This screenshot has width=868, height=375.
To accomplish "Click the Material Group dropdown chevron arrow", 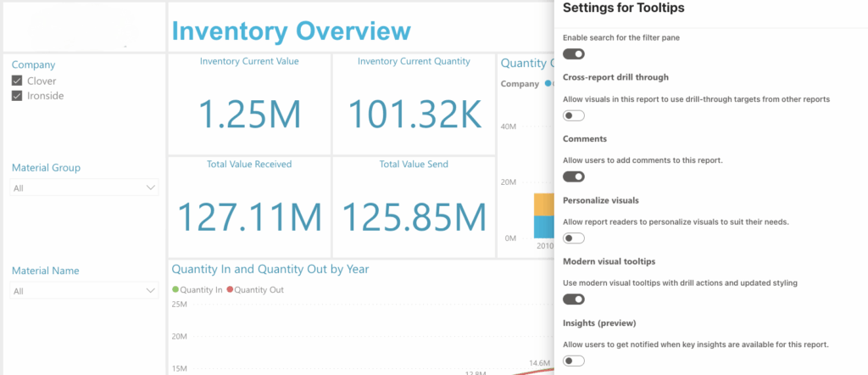I will click(151, 187).
